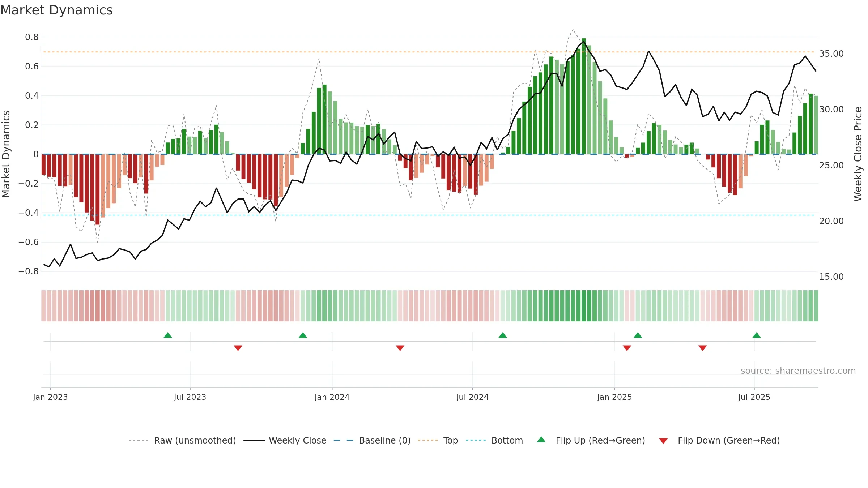Image resolution: width=868 pixels, height=488 pixels.
Task: Toggle the Weekly Close legend item
Action: (285, 440)
